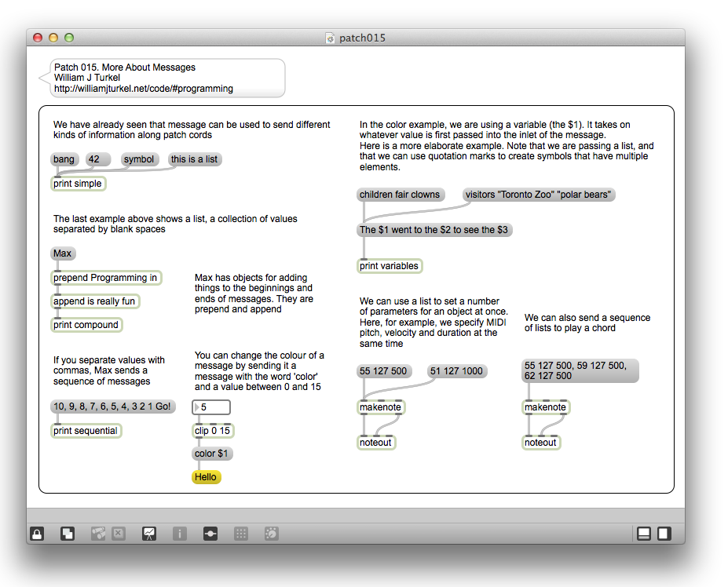Click the chord list message '55 127 500, 59...'

(580, 370)
